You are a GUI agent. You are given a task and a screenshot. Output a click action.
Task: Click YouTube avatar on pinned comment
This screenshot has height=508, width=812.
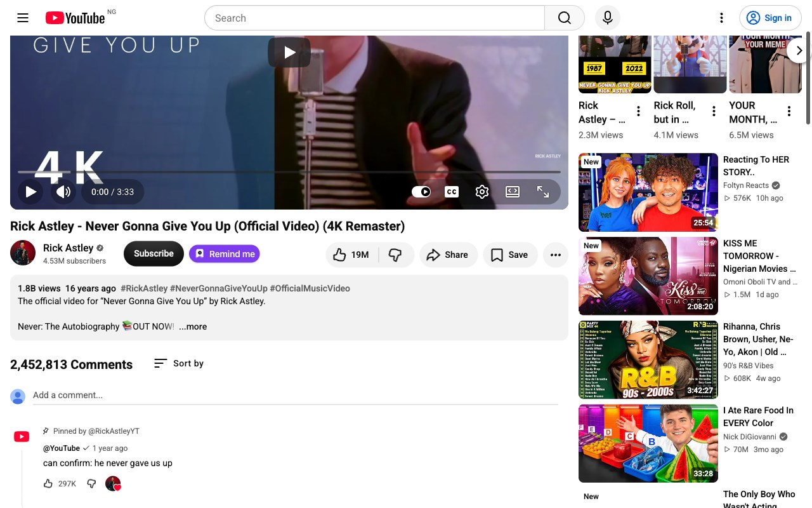(22, 437)
